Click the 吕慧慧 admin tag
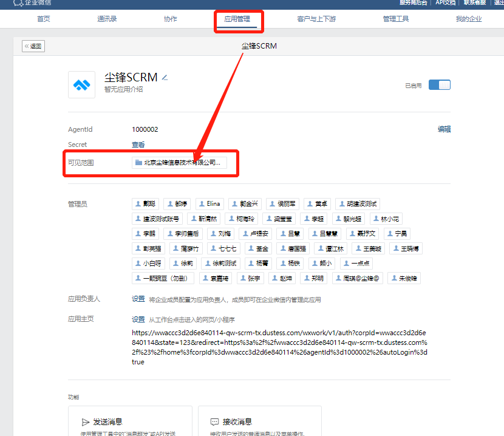This screenshot has height=436, width=504. (325, 234)
